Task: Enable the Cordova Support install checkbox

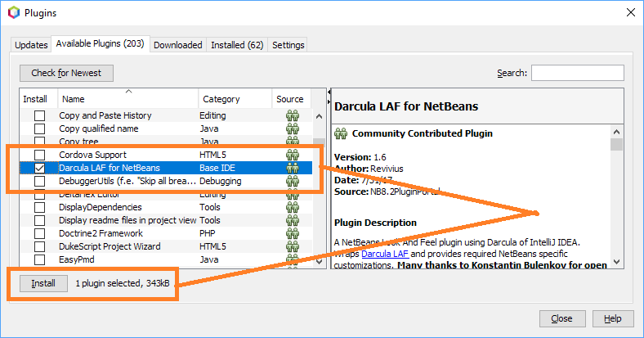Action: (39, 155)
